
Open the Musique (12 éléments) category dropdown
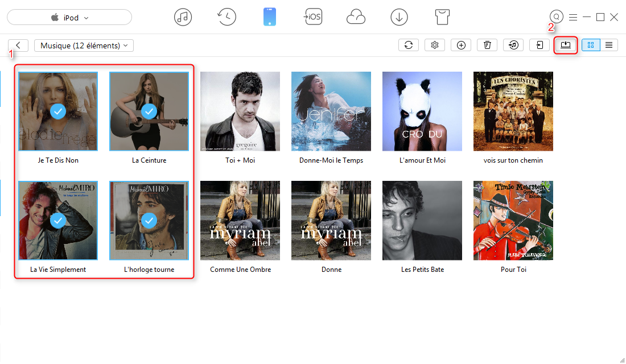tap(84, 45)
